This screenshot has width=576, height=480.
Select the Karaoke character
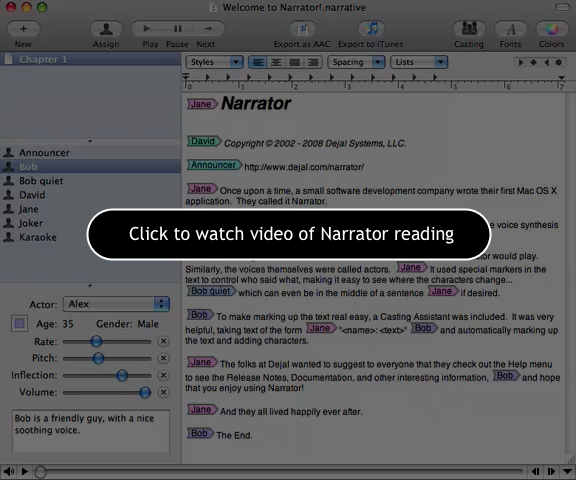(90, 237)
